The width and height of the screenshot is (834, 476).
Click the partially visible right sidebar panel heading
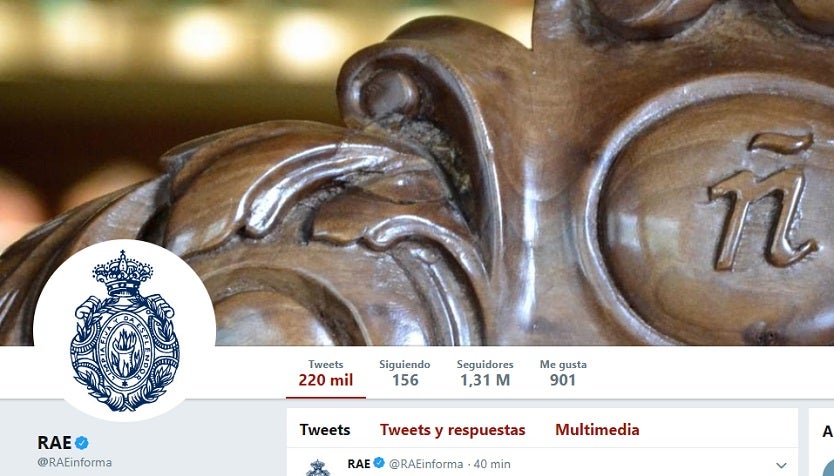coord(828,431)
